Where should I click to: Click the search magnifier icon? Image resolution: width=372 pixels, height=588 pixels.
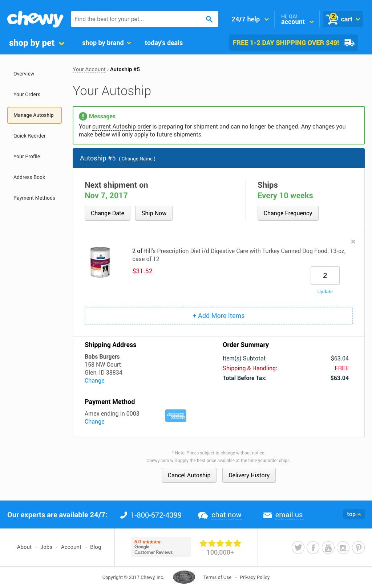[x=209, y=19]
